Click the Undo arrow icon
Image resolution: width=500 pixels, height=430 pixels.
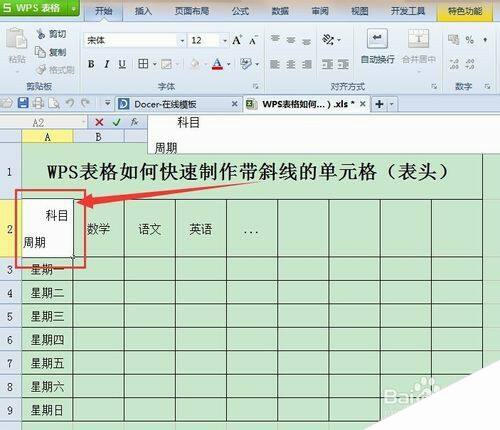tap(70, 103)
